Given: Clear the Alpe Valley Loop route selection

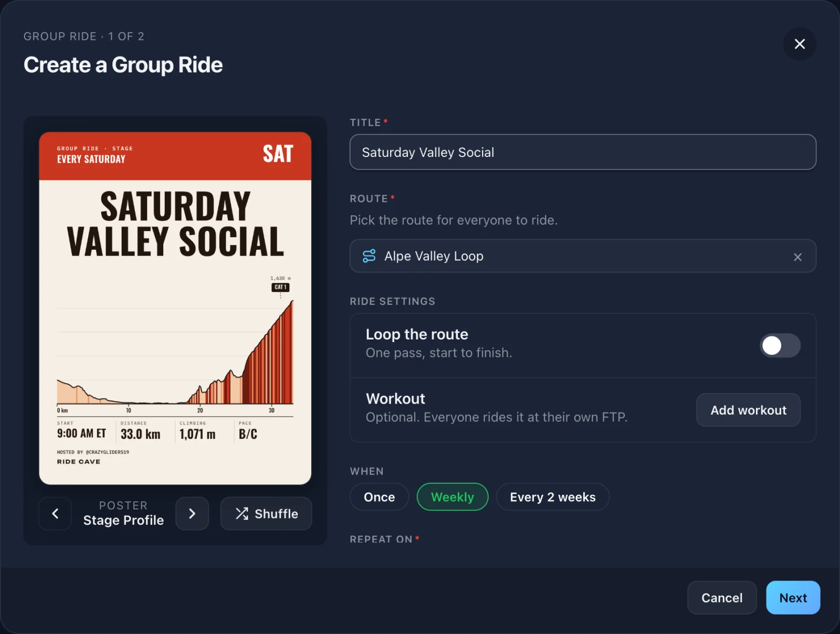Looking at the screenshot, I should coord(797,257).
